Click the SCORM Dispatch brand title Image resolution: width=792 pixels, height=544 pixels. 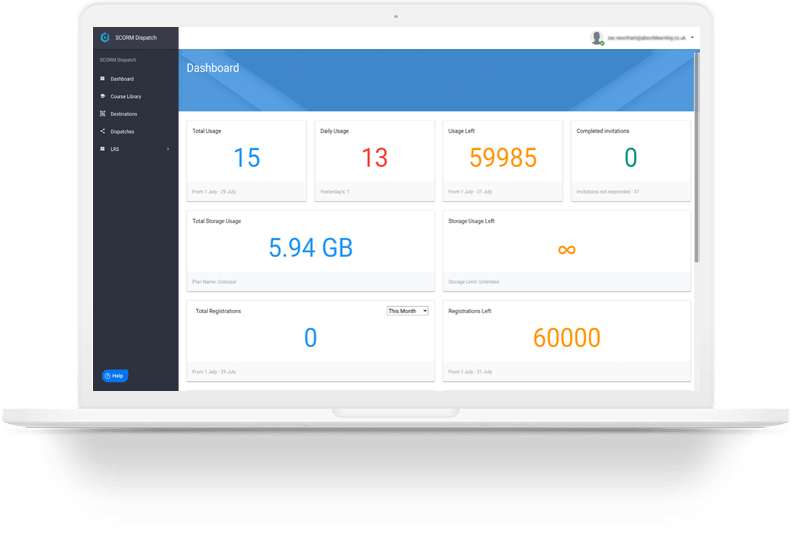tap(136, 38)
